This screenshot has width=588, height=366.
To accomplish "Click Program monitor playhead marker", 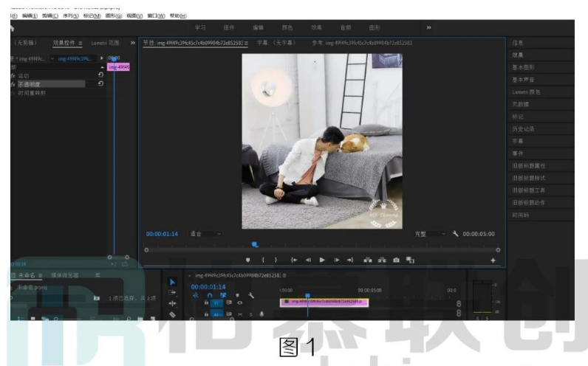I will (x=255, y=245).
